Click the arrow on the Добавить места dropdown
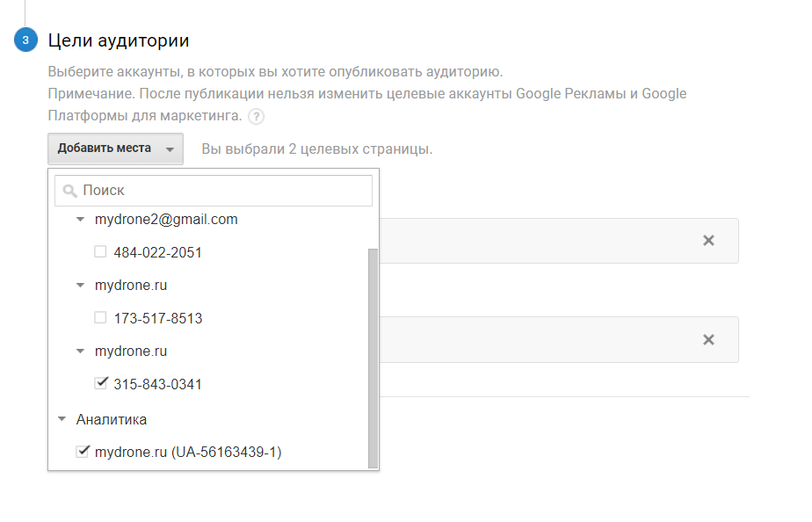Image resolution: width=812 pixels, height=522 pixels. point(170,149)
